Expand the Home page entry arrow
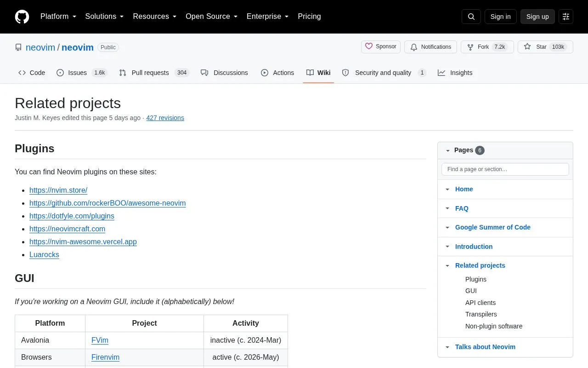 pos(447,189)
